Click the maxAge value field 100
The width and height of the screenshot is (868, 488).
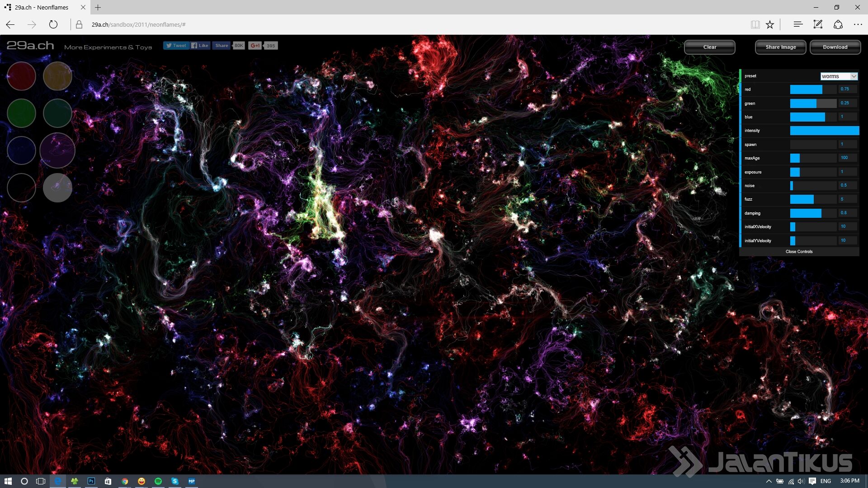coord(848,158)
